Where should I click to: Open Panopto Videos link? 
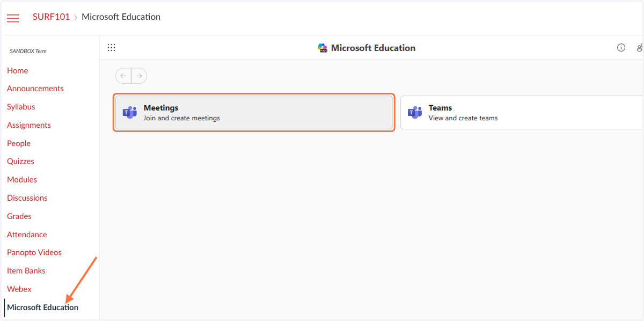tap(34, 252)
